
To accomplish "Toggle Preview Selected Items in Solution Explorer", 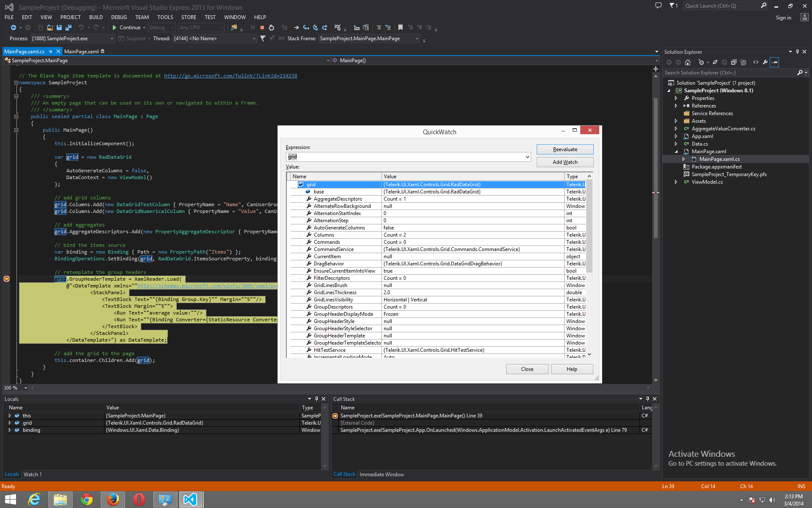I will click(x=774, y=62).
